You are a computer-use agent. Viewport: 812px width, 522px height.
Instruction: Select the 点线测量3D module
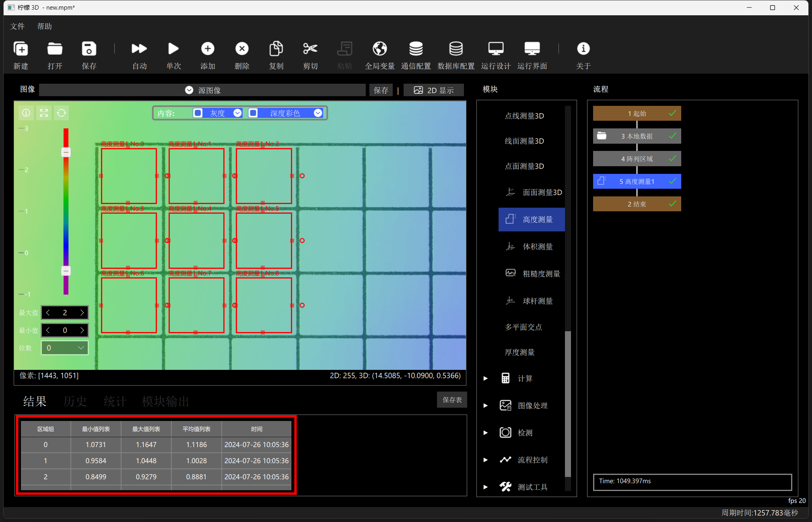click(x=524, y=116)
